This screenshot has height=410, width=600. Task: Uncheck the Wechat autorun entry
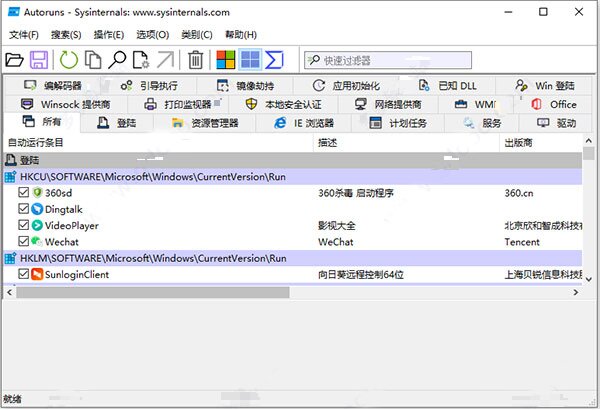point(23,241)
